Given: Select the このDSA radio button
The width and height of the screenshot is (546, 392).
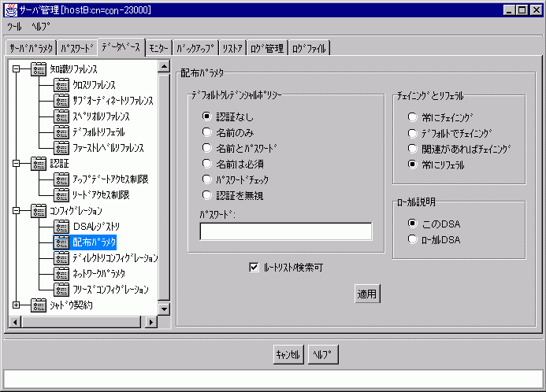Looking at the screenshot, I should point(412,224).
